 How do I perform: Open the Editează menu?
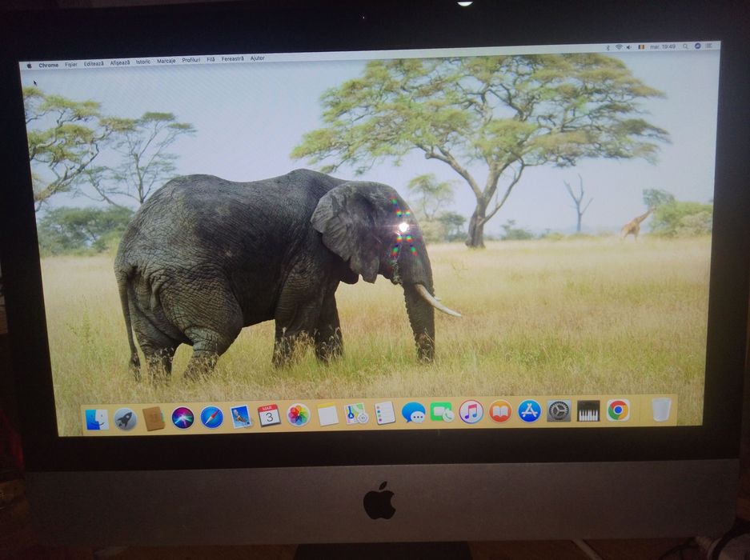(x=94, y=64)
